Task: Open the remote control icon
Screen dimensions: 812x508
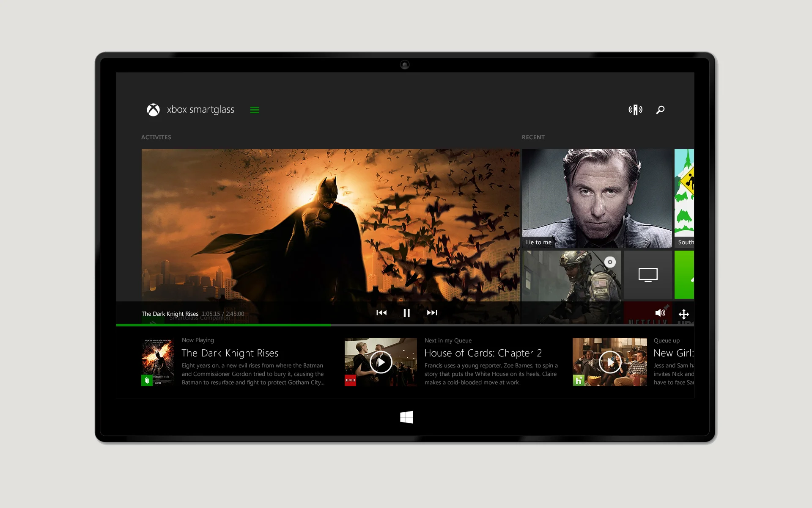Action: 635,110
